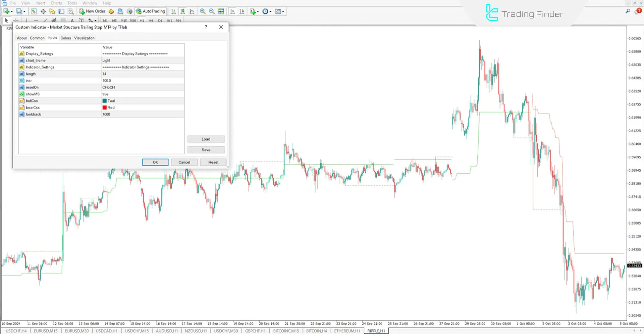
Task: Select the horizontal line drawing tool
Action: [x=35, y=20]
